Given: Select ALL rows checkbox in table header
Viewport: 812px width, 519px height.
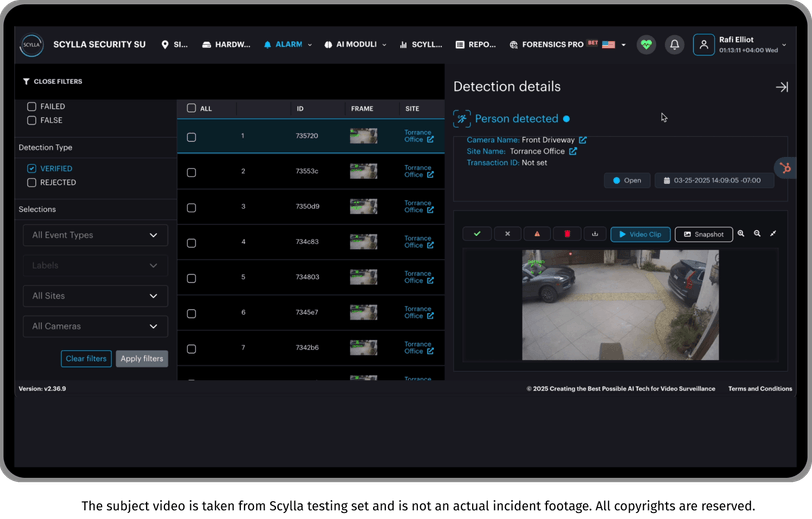Looking at the screenshot, I should 191,108.
